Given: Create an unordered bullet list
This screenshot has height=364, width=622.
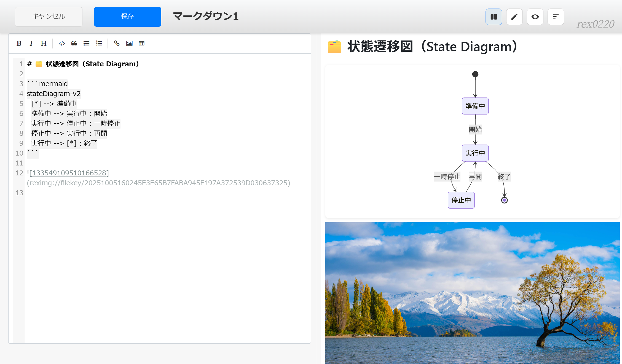Looking at the screenshot, I should pos(86,44).
